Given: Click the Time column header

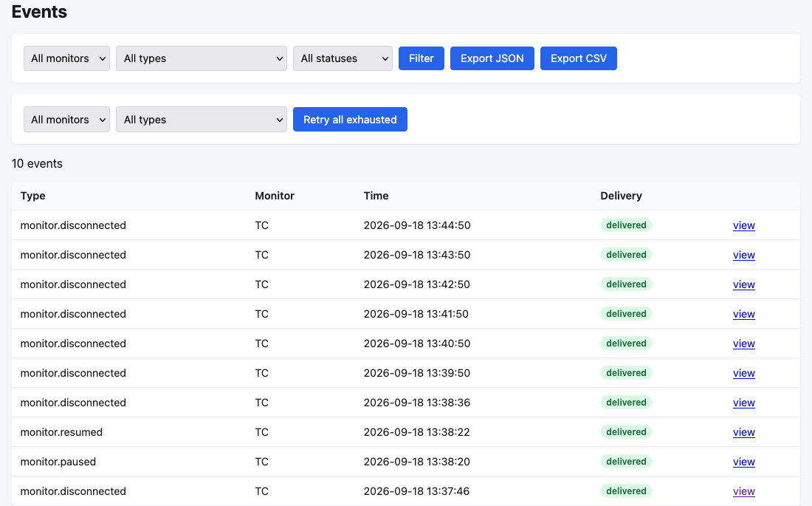Looking at the screenshot, I should [376, 196].
